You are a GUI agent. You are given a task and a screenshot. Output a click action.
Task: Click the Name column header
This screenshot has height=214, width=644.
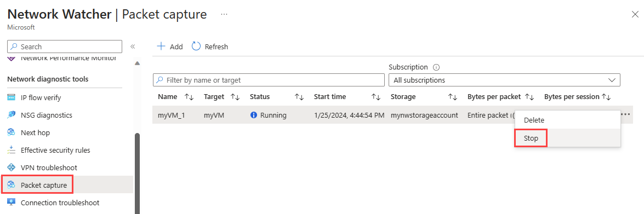coord(168,97)
